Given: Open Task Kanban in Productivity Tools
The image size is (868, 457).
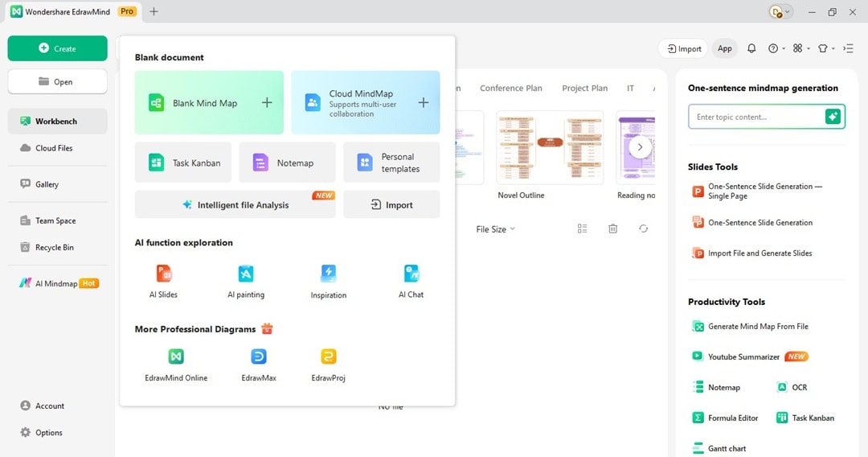Looking at the screenshot, I should (x=805, y=418).
